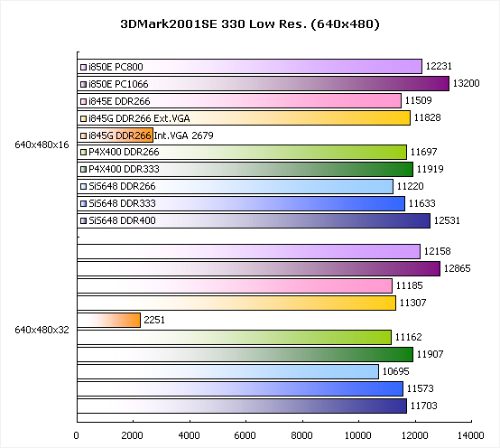Screen dimensions: 500x448
Task: Click the Int.VGA label text
Action: click(171, 135)
